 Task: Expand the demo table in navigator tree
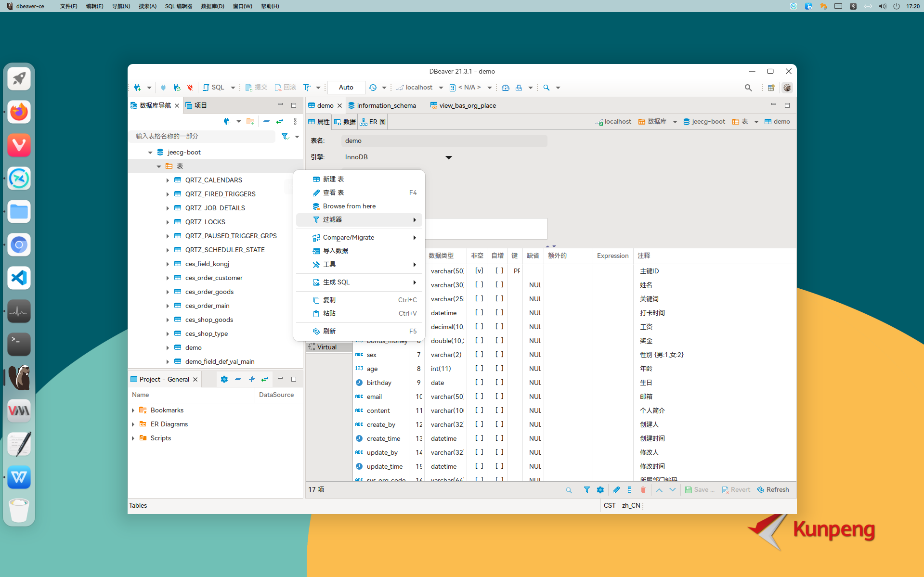tap(168, 347)
